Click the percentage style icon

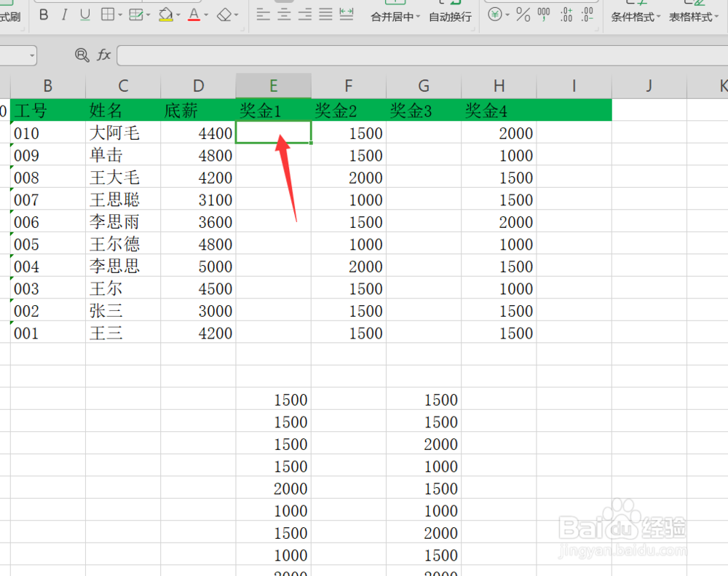(x=521, y=15)
